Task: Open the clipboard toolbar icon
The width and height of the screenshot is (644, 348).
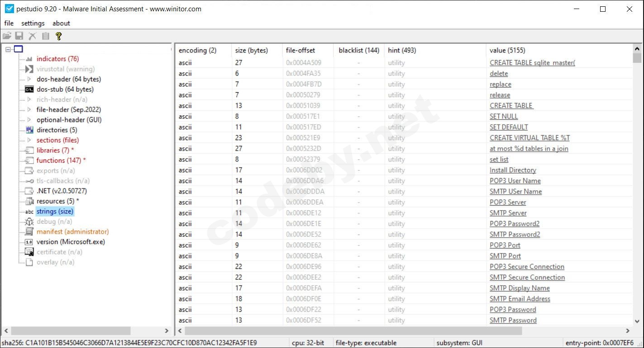Action: pyautogui.click(x=45, y=36)
